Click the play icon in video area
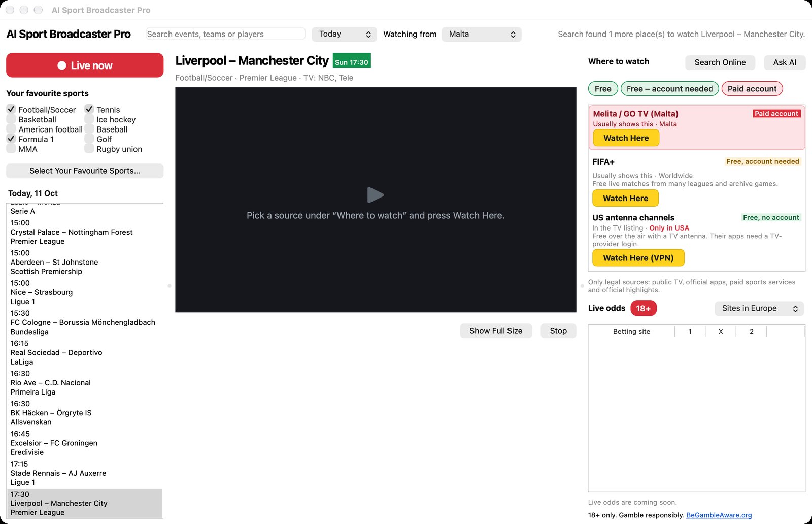 click(376, 195)
